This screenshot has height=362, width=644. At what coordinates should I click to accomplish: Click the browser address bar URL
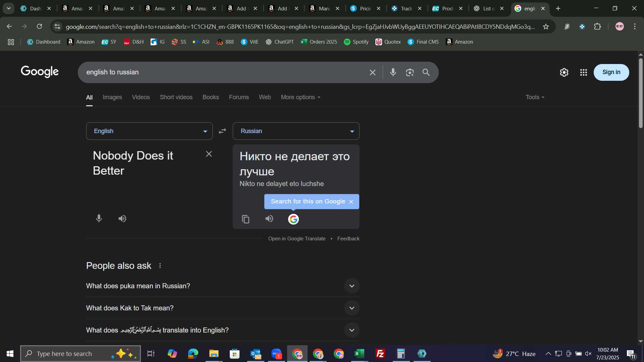[300, 26]
